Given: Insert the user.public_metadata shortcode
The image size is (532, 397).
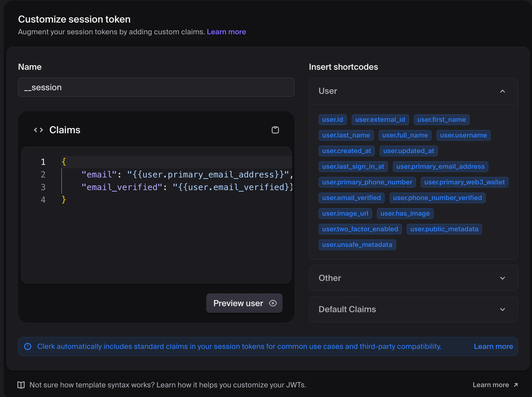Looking at the screenshot, I should point(444,229).
